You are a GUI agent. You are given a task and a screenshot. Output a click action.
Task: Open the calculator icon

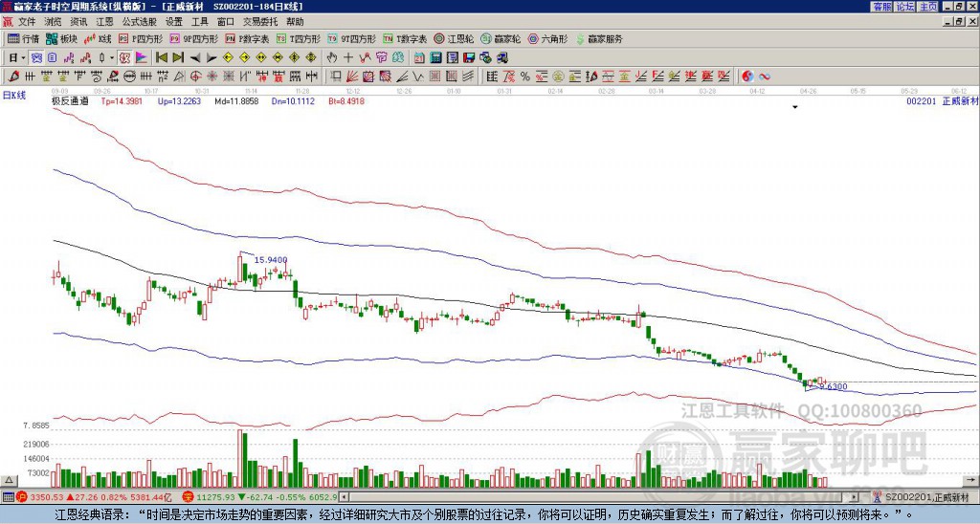pos(435,57)
